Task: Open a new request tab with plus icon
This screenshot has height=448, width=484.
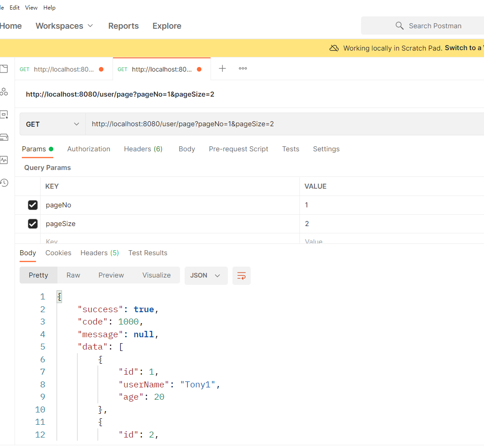Action: [222, 68]
